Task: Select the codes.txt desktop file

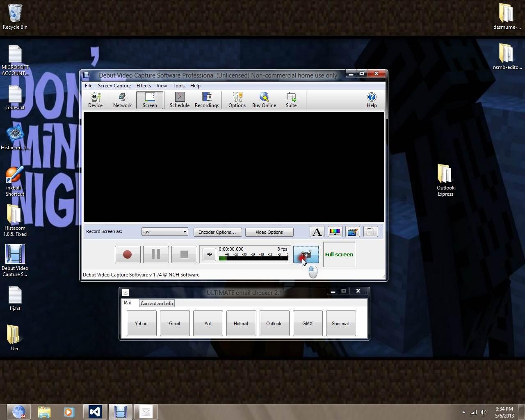Action: pyautogui.click(x=15, y=98)
